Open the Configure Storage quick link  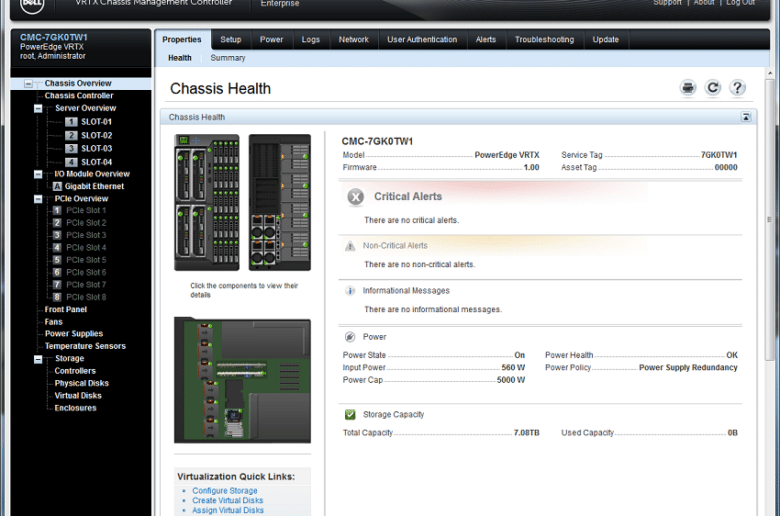pyautogui.click(x=225, y=491)
